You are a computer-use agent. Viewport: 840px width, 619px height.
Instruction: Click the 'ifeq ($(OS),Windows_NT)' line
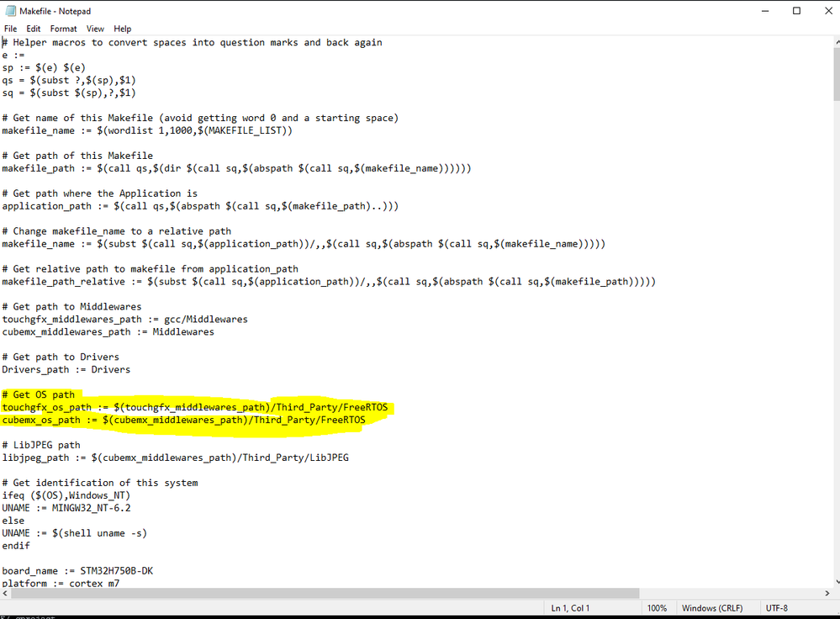tap(66, 495)
